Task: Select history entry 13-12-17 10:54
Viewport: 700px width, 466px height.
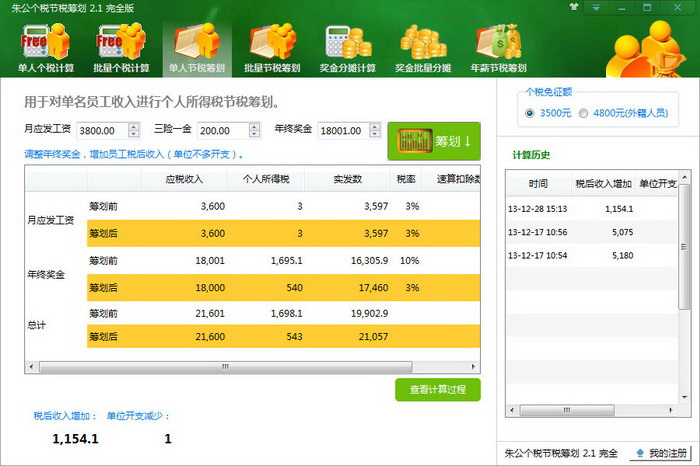Action: 592,255
